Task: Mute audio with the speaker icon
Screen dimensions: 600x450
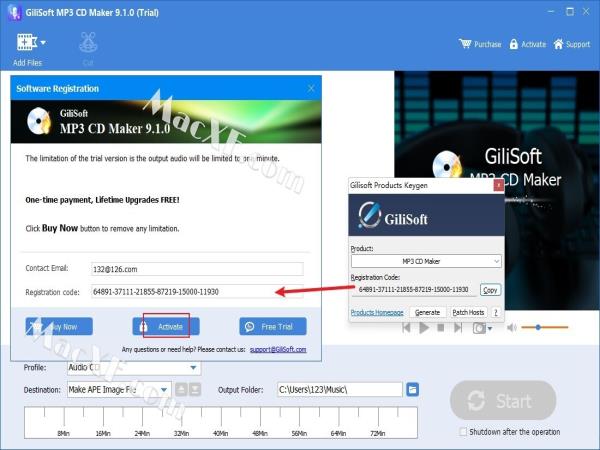Action: [512, 328]
